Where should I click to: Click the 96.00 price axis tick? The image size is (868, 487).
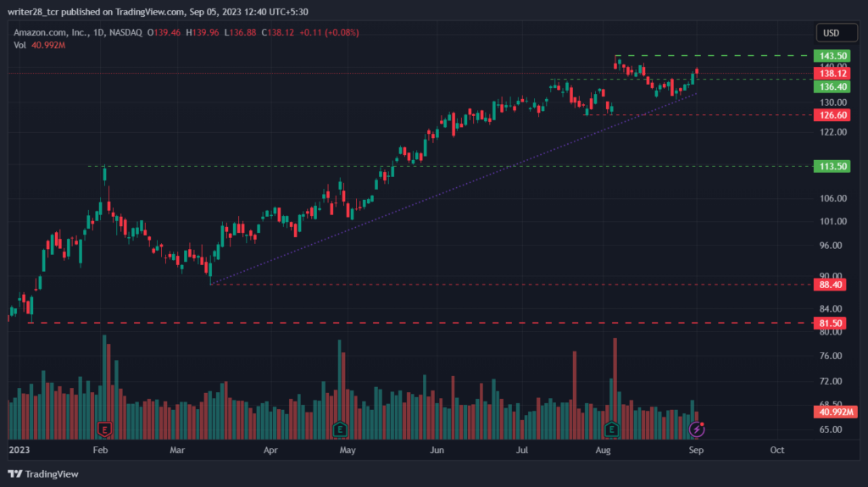pyautogui.click(x=831, y=245)
